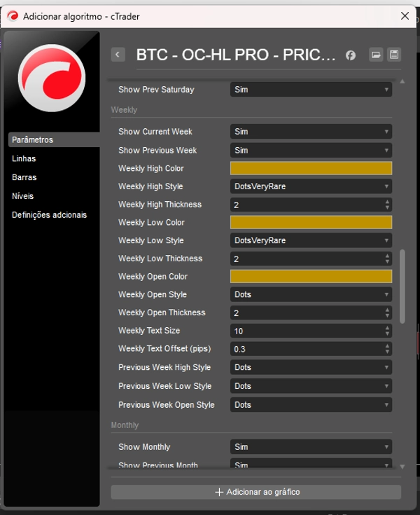420x515 pixels.
Task: Open the Show Monthly dropdown
Action: (311, 447)
